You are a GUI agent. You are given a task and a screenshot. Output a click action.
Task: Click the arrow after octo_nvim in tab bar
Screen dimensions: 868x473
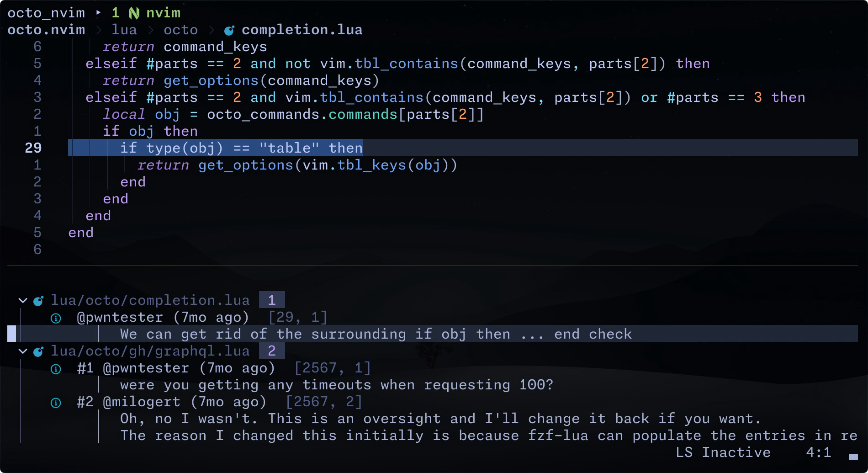click(x=98, y=13)
